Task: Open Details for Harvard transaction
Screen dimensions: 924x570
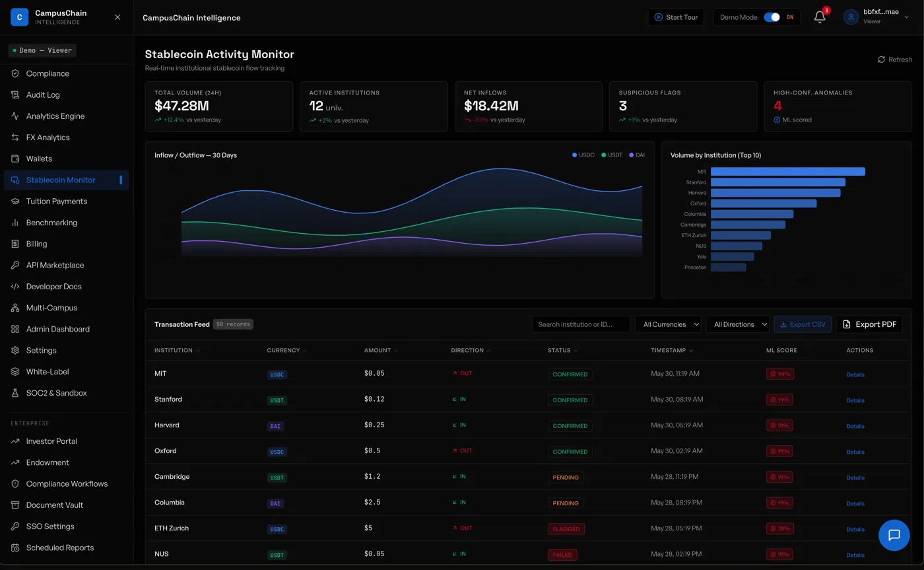Action: 855,426
